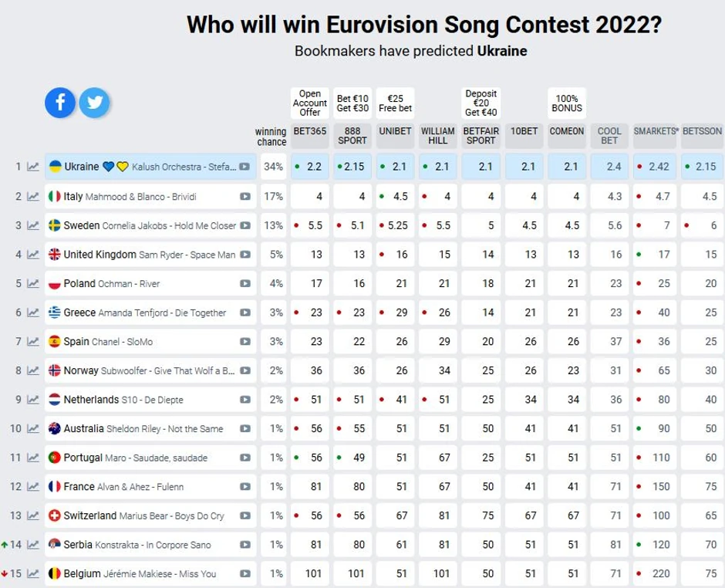Image resolution: width=725 pixels, height=588 pixels.
Task: Open the WILLIAM HILL bookmaker header
Action: coord(437,136)
